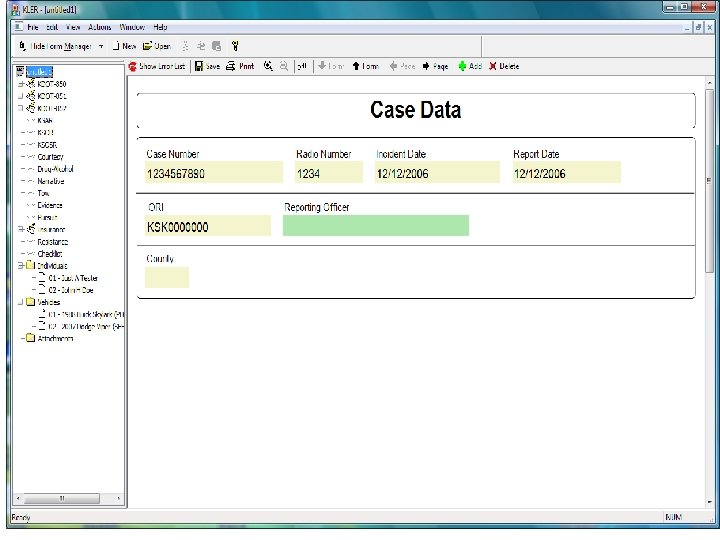Select vehicle 01 Buick Skylark entry
720x540 pixels.
coord(86,314)
